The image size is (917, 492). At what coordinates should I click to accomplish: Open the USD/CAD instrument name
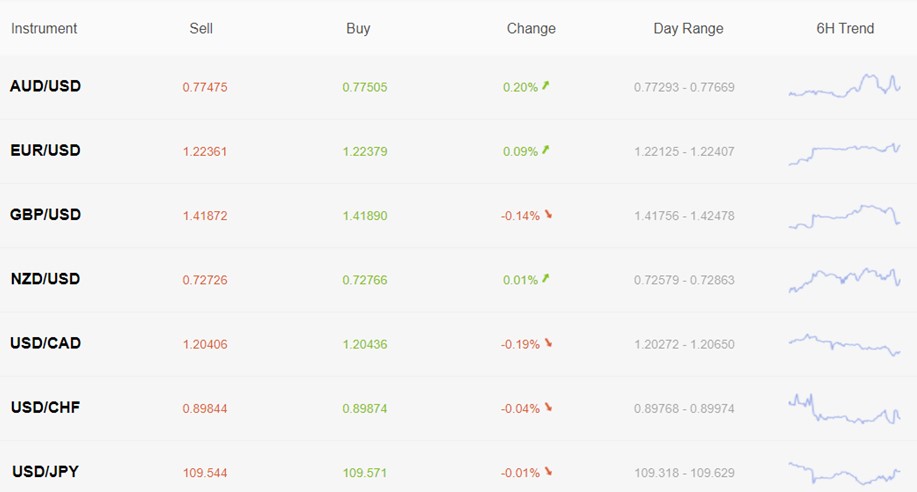coord(46,343)
